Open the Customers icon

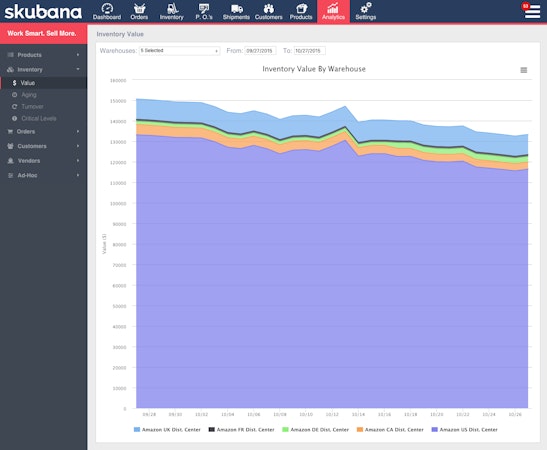coord(269,8)
